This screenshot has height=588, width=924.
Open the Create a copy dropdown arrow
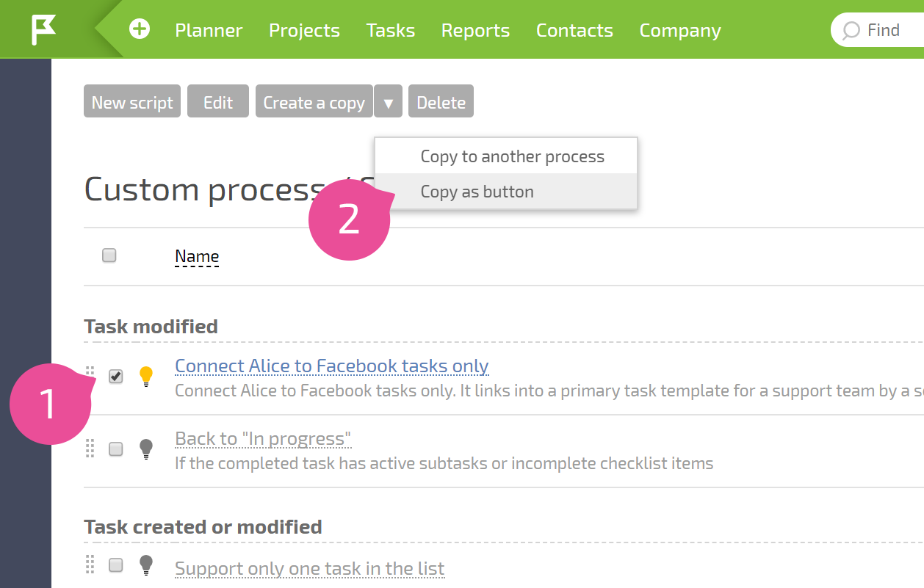tap(389, 101)
